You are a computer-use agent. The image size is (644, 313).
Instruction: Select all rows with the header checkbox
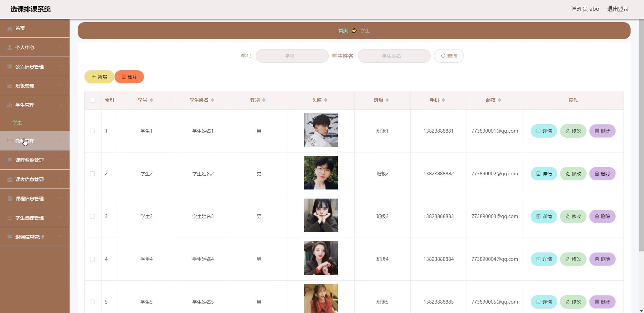(x=93, y=100)
